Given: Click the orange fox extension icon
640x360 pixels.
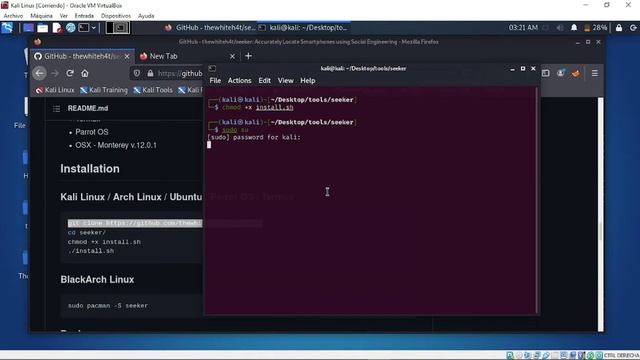Looking at the screenshot, I should [x=576, y=73].
